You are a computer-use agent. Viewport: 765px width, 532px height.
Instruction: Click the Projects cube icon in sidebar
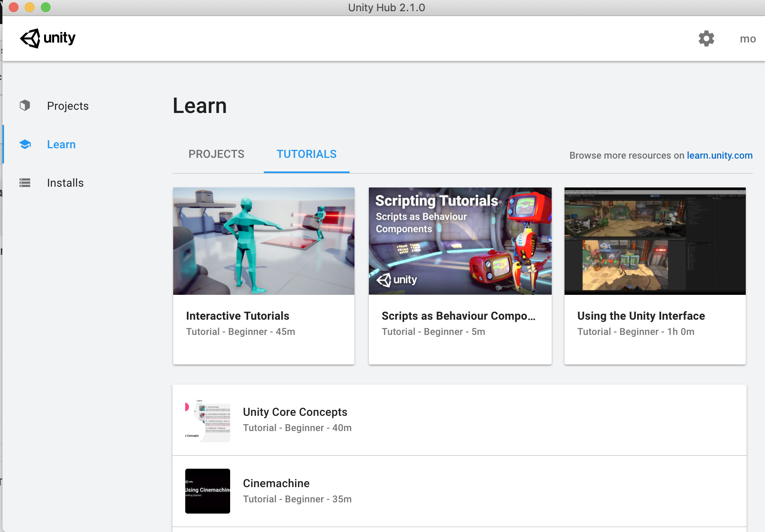click(25, 105)
